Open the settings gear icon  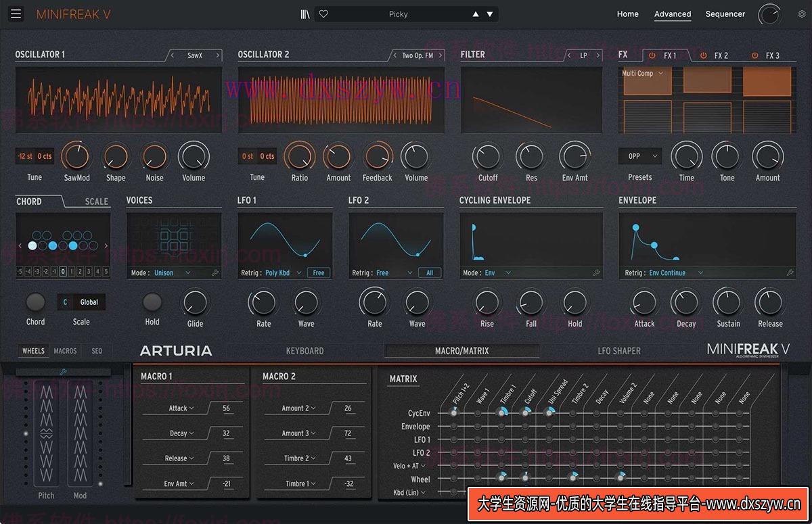[x=802, y=14]
